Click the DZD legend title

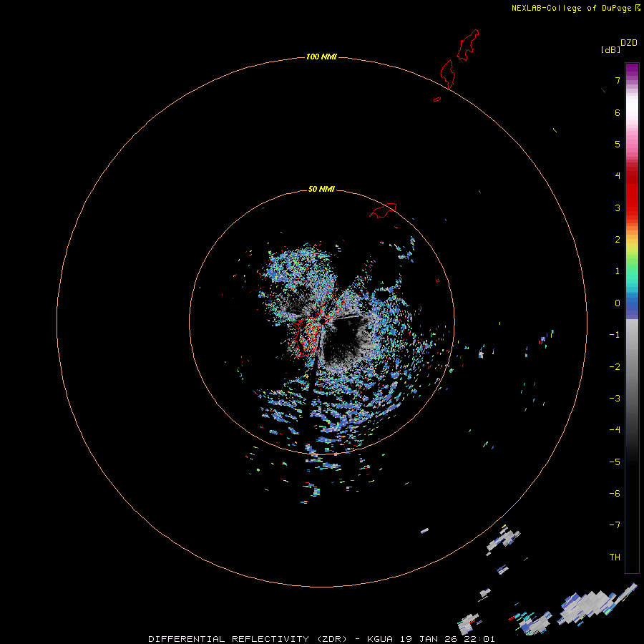(629, 43)
